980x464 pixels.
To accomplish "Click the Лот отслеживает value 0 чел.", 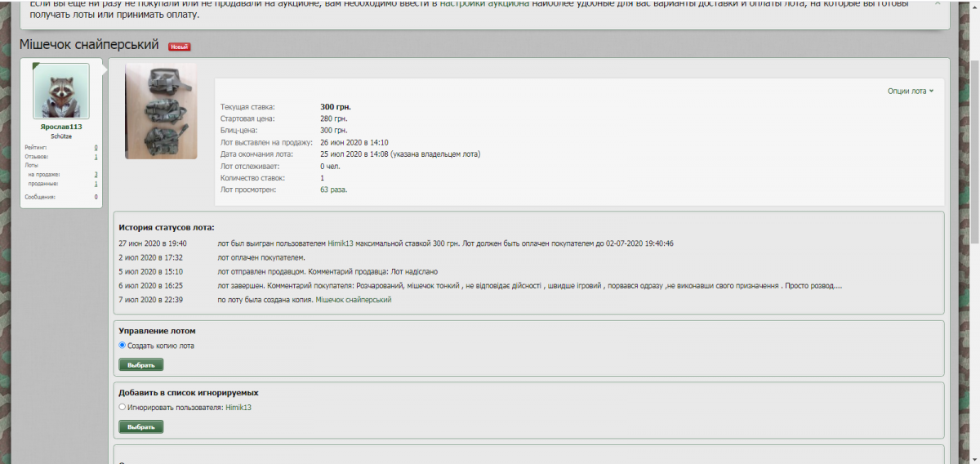I will coord(332,166).
